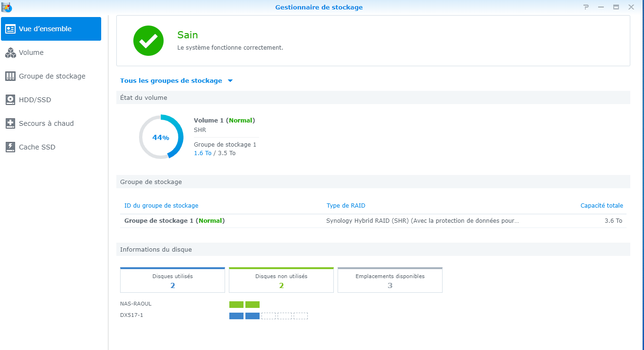Image resolution: width=644 pixels, height=350 pixels.
Task: Click the Secours à chaud plus icon
Action: [10, 123]
